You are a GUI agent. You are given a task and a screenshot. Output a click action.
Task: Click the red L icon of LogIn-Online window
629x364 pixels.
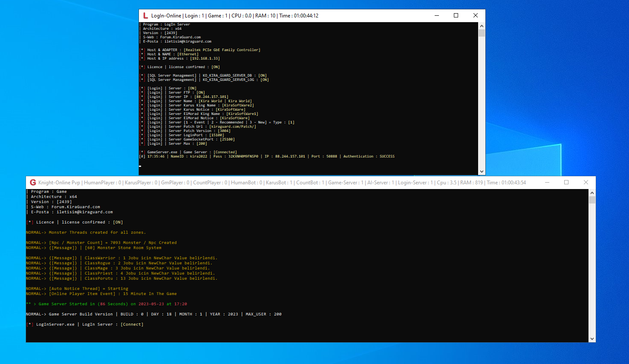click(145, 16)
